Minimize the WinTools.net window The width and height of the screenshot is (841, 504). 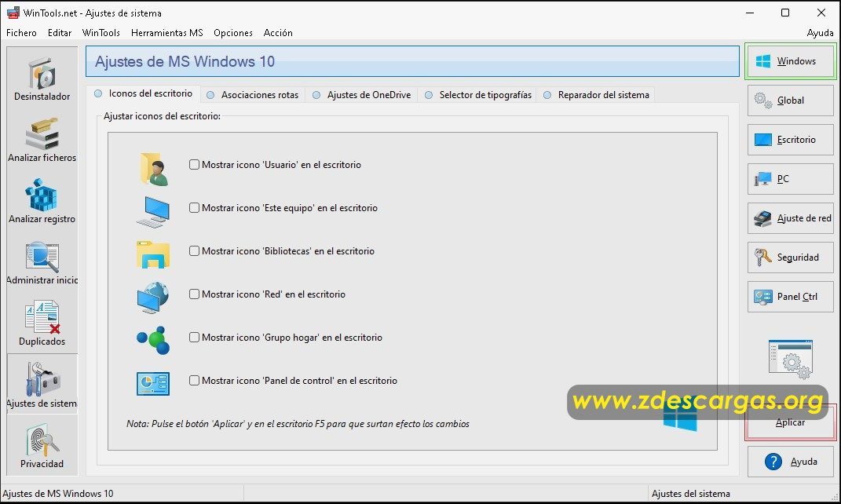pos(750,13)
